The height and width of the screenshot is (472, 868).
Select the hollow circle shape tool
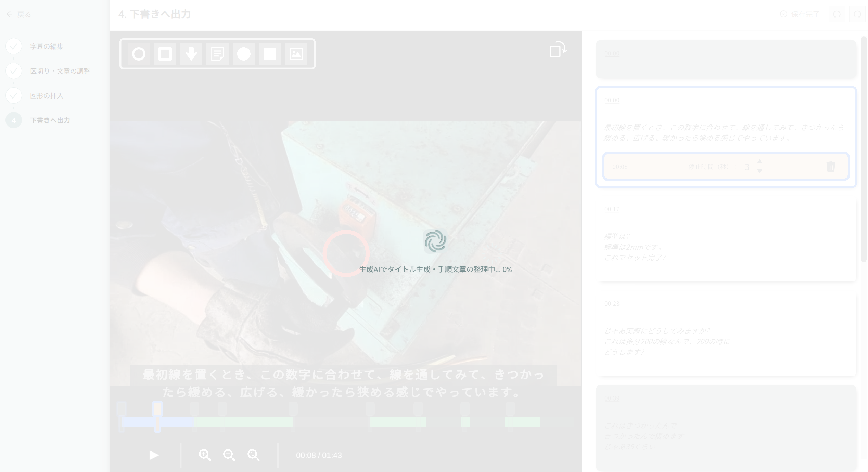pyautogui.click(x=139, y=54)
